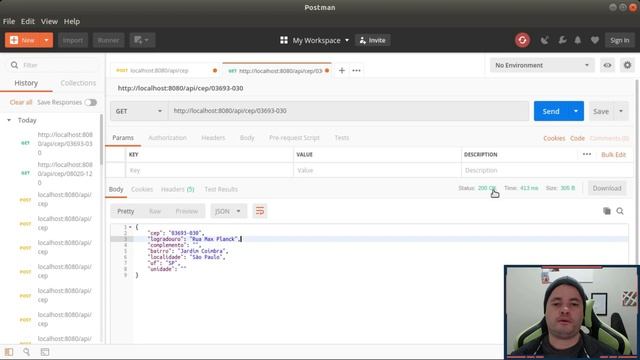Open notifications bell icon
Screen dimensions: 640x360
pyautogui.click(x=578, y=40)
